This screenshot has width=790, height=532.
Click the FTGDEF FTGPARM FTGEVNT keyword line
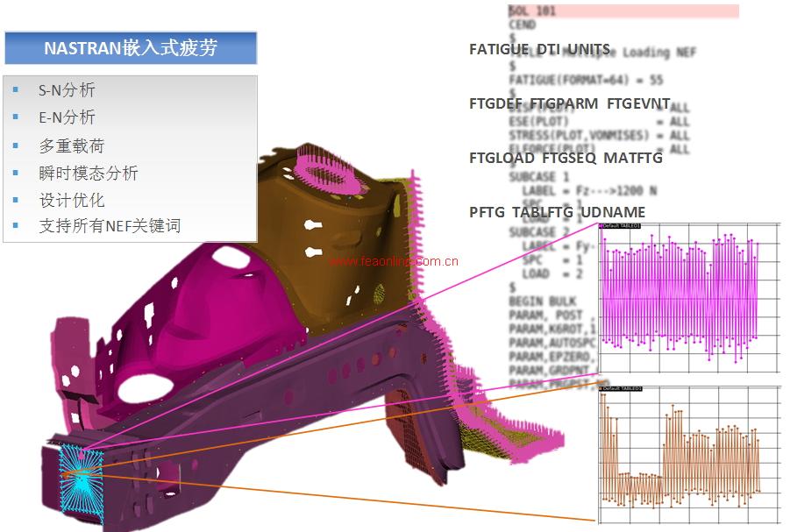(557, 103)
